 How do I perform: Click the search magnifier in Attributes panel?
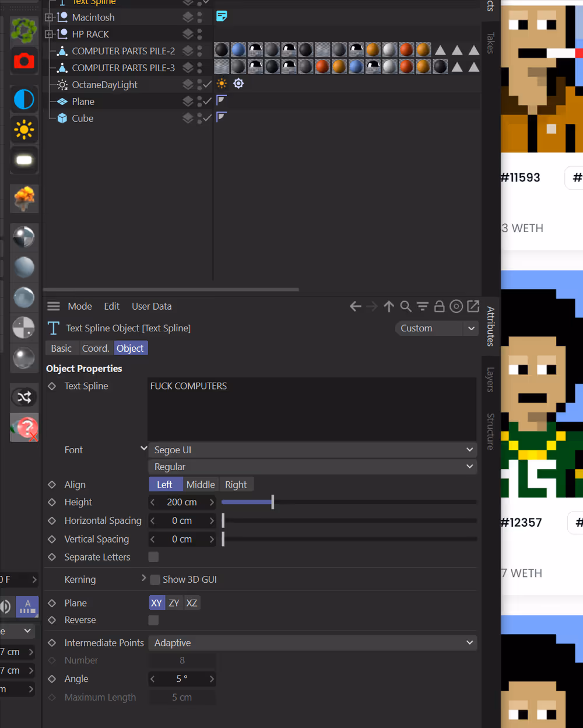(x=406, y=306)
